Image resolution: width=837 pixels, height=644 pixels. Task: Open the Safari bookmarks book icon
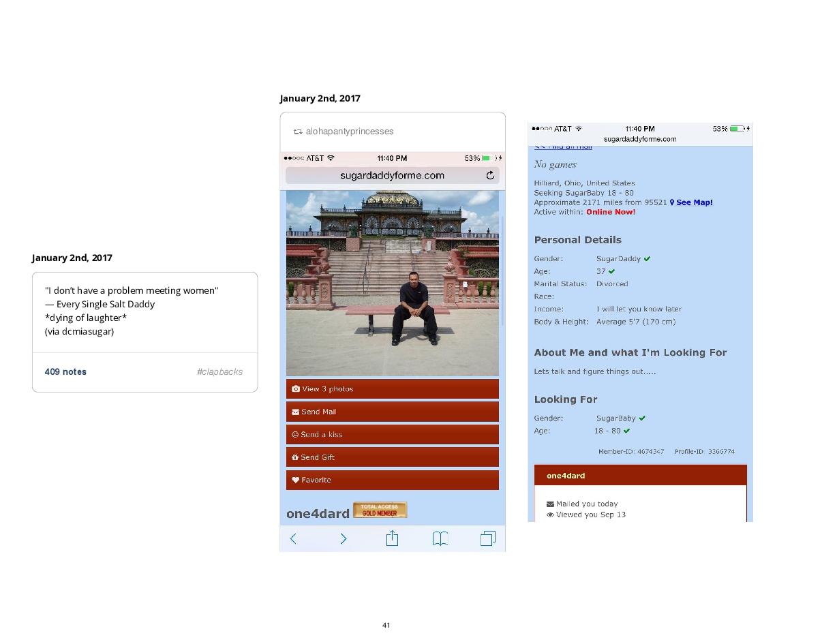point(440,539)
